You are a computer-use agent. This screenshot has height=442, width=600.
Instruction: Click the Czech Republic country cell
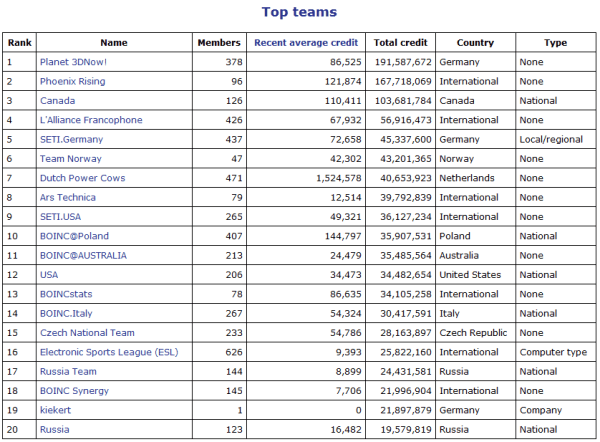[x=473, y=333]
